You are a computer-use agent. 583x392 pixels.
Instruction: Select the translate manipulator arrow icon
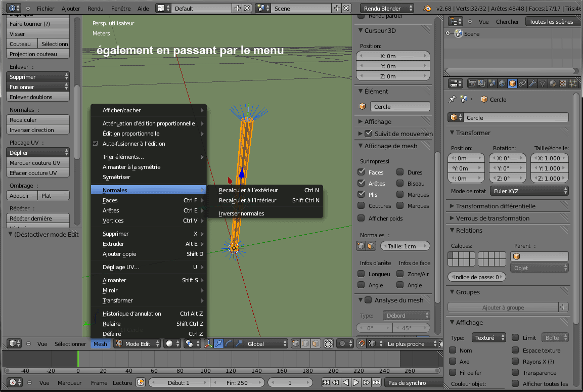coord(218,343)
